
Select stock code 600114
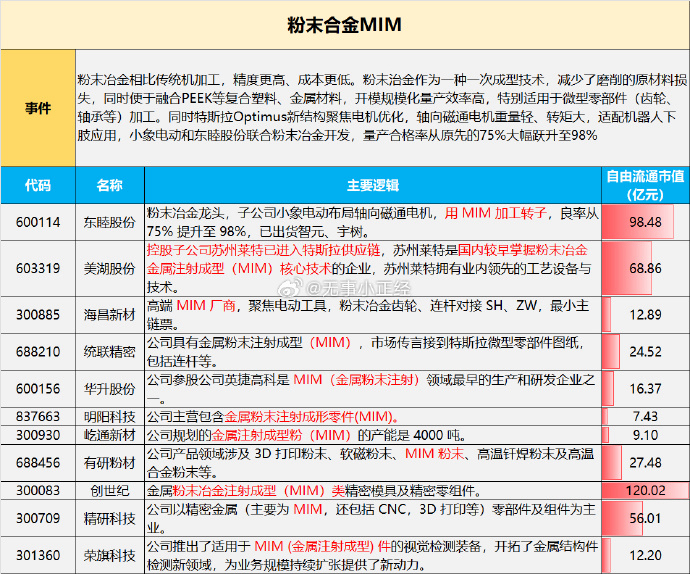[x=38, y=222]
